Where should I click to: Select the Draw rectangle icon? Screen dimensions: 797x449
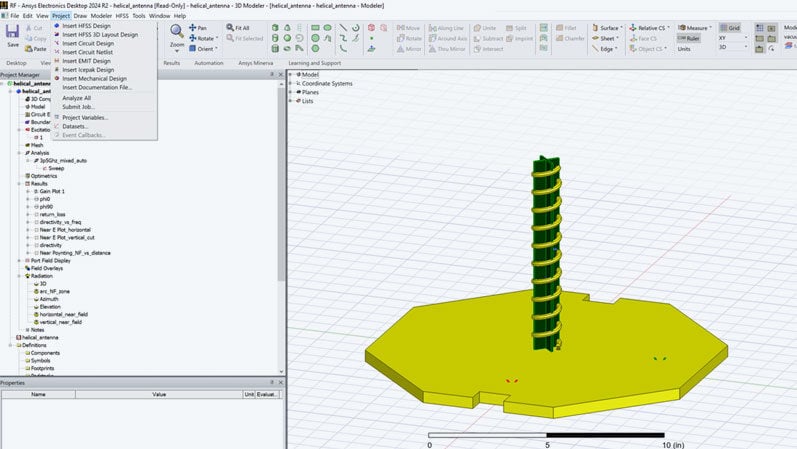tap(315, 27)
